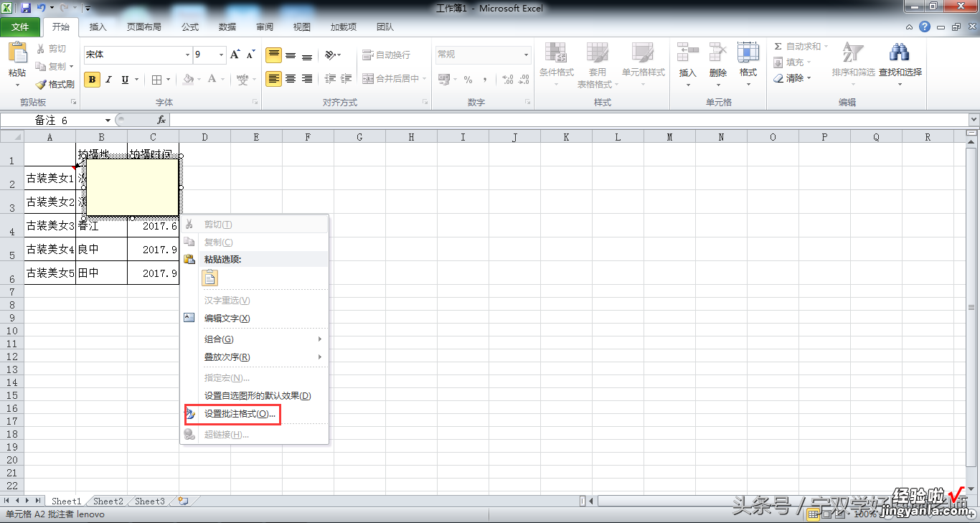Click the Increase Font Size icon

(x=235, y=55)
